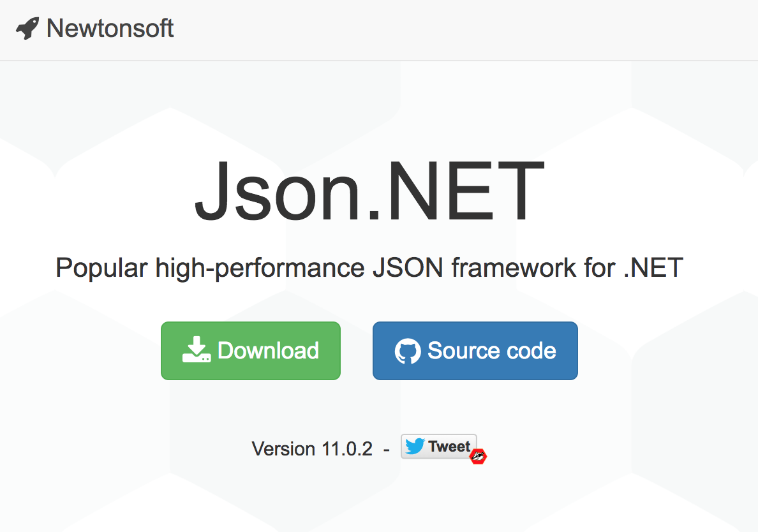Open the Source code repository button
Screen dimensions: 758x532
coord(475,350)
